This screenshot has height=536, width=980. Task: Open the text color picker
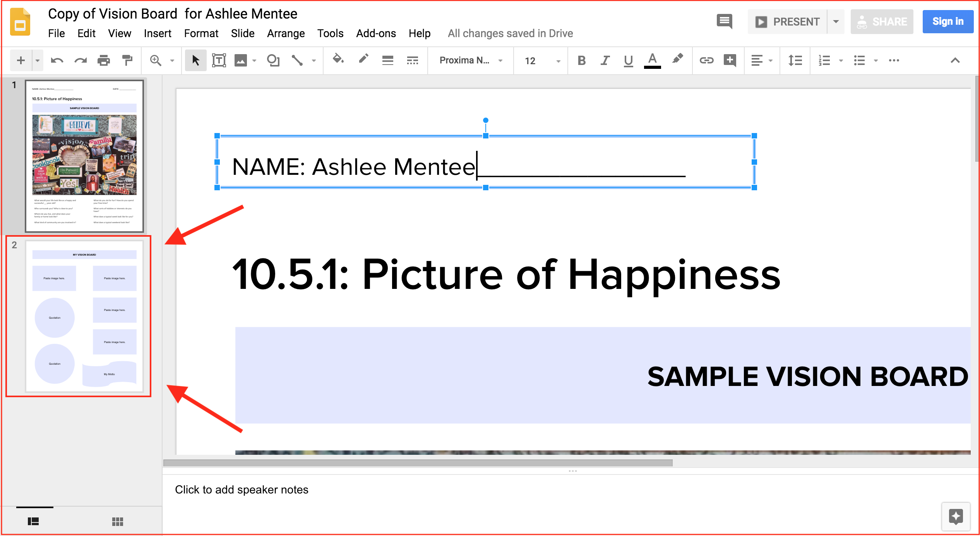tap(652, 60)
